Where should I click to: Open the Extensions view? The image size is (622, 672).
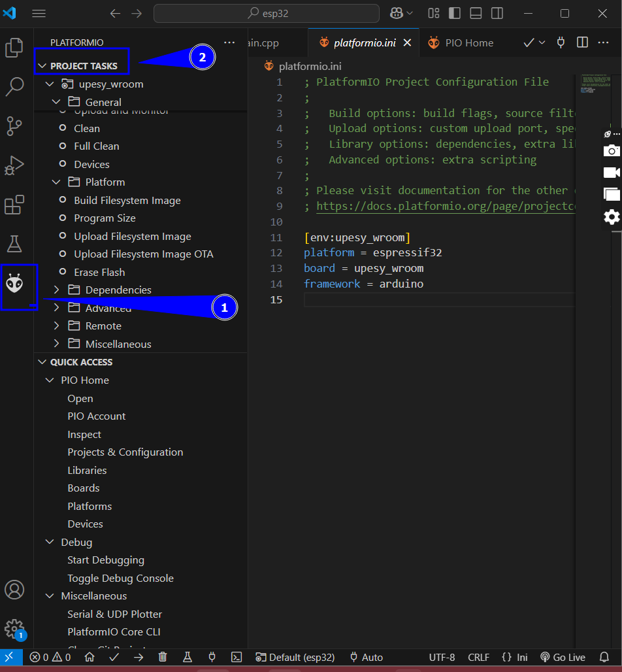pyautogui.click(x=14, y=205)
